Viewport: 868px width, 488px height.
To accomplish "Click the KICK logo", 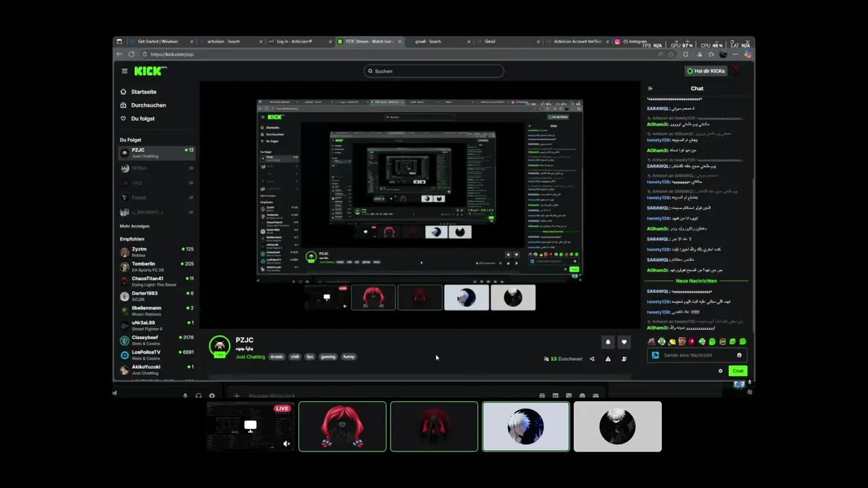I will pyautogui.click(x=149, y=70).
